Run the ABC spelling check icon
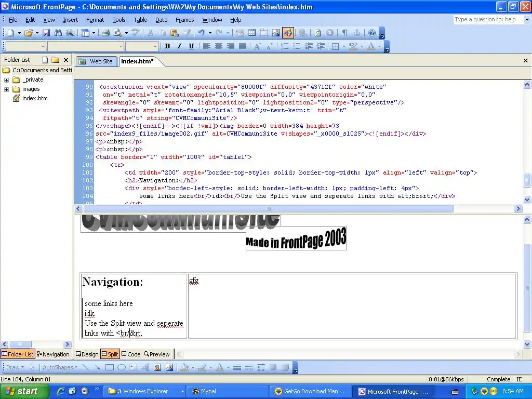This screenshot has height=399, width=532. (x=136, y=33)
